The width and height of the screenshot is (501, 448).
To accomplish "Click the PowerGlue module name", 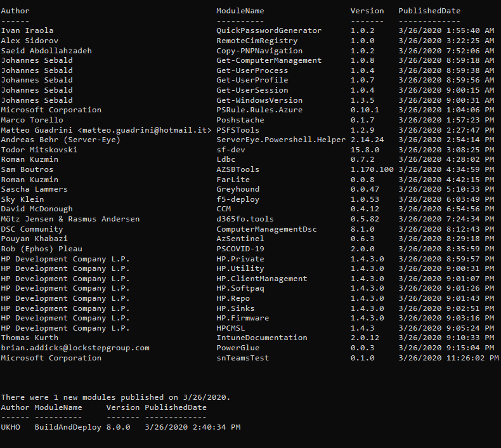I will pyautogui.click(x=238, y=348).
